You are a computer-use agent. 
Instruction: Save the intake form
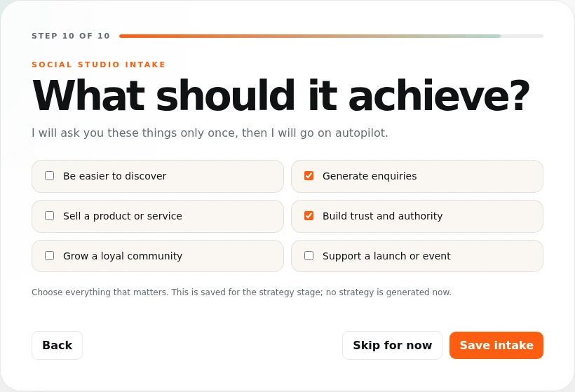(x=496, y=346)
